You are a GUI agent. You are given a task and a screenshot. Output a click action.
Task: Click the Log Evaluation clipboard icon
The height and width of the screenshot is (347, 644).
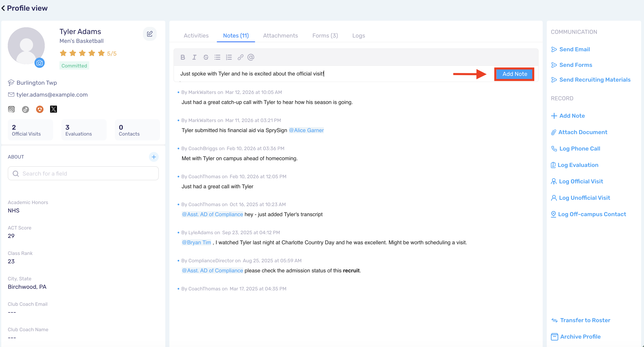click(553, 165)
